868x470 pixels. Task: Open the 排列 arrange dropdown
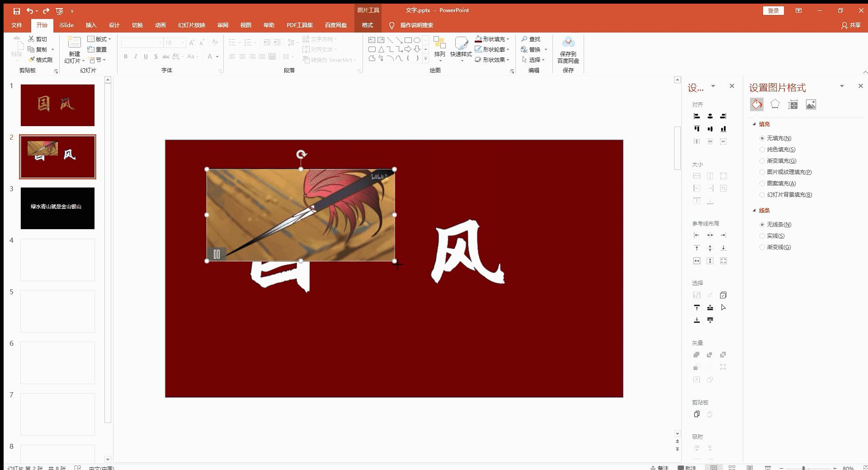tap(439, 49)
